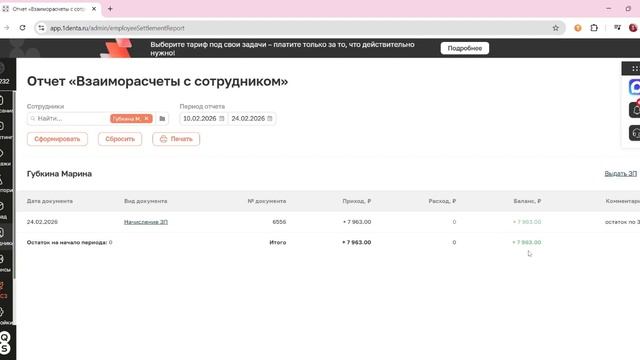
Task: Reload the page with the refresh icon
Action: click(22, 28)
